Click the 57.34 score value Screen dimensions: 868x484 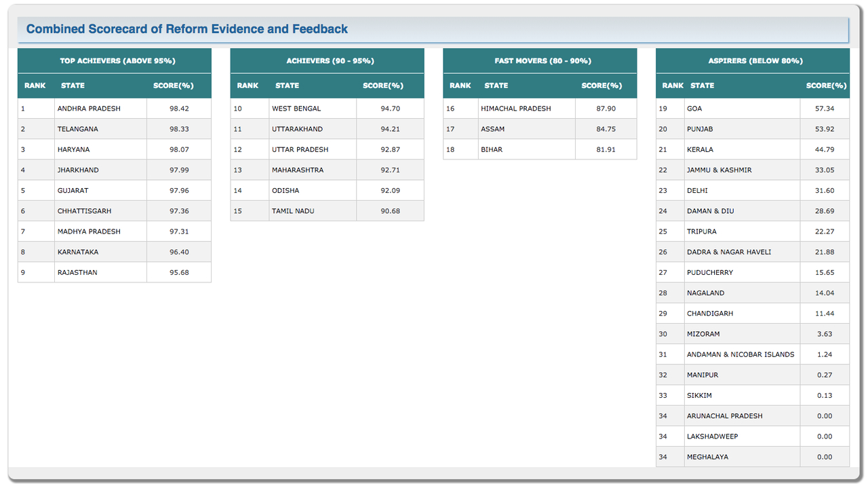825,109
